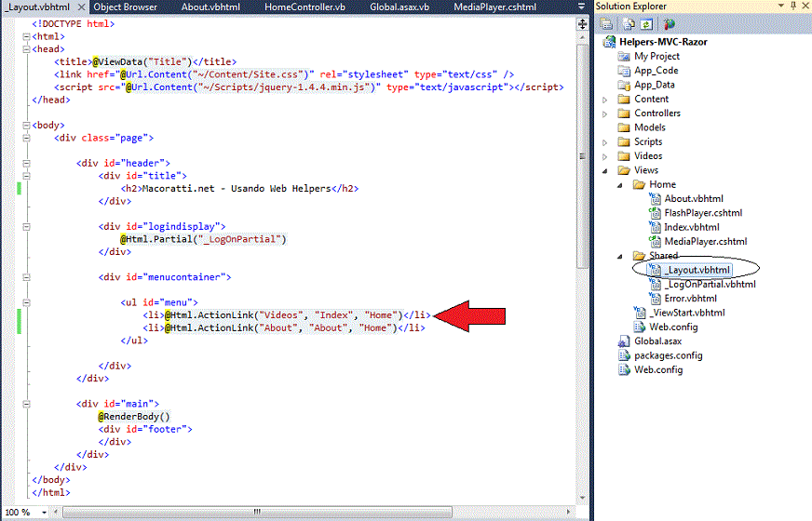Expand the Scripts folder node

(604, 142)
